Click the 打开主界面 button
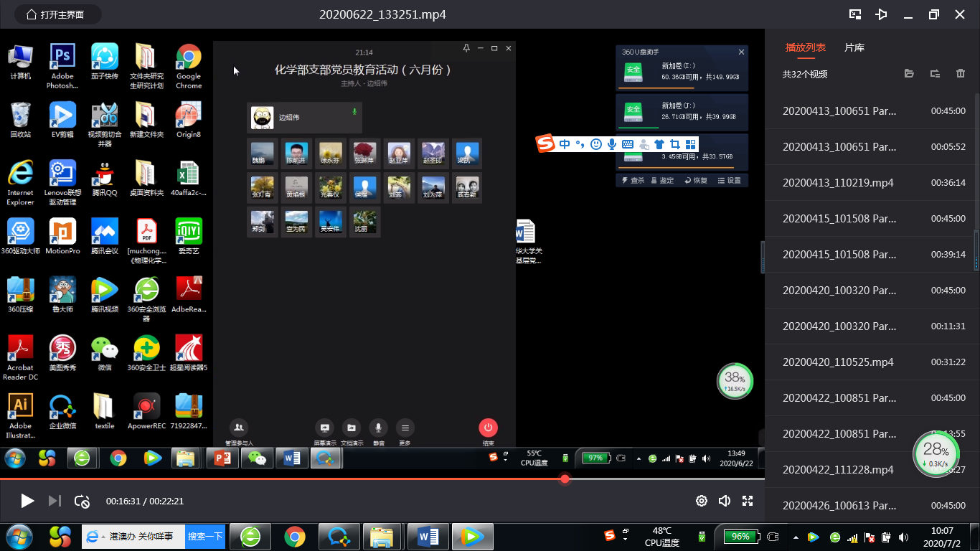 54,14
